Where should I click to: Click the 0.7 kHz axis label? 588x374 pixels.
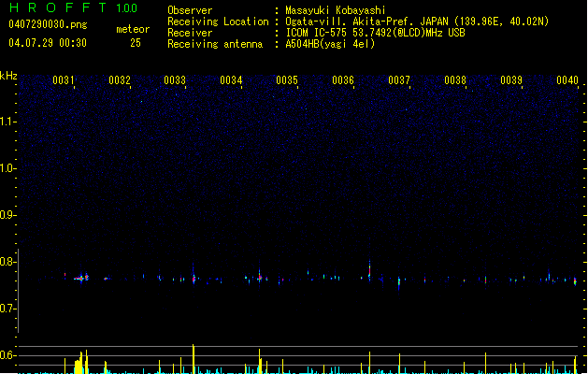7,309
